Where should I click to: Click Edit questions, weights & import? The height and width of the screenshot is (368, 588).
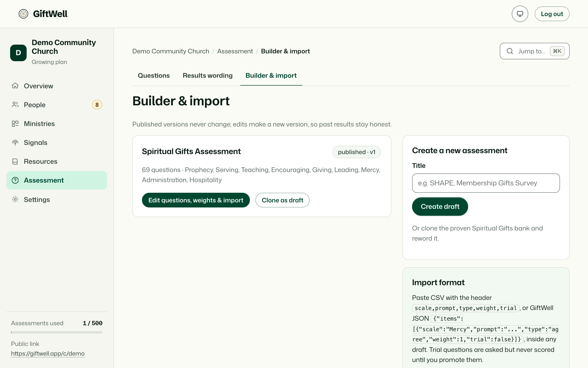(x=196, y=200)
